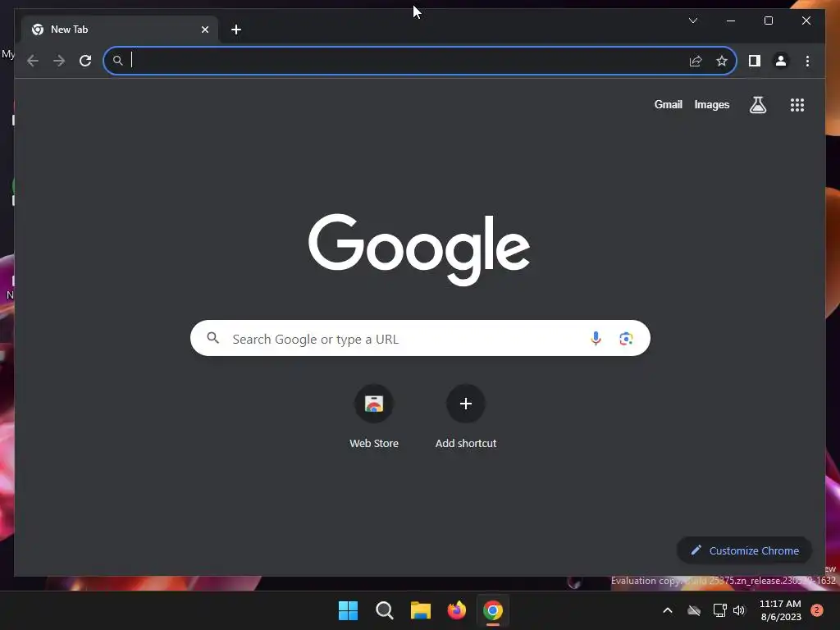Open Chrome side panel
The width and height of the screenshot is (840, 630).
pyautogui.click(x=755, y=61)
